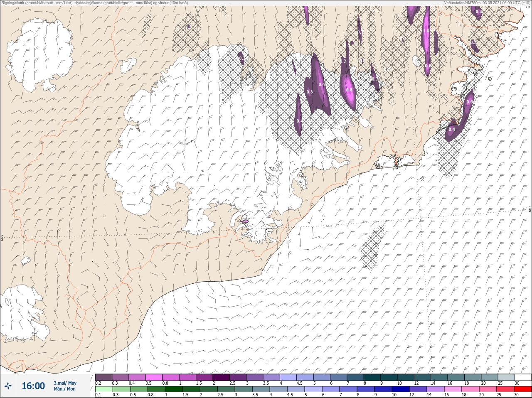
Task: Pick the pale green 0.1 swatch in lower legend
Action: 103,389
